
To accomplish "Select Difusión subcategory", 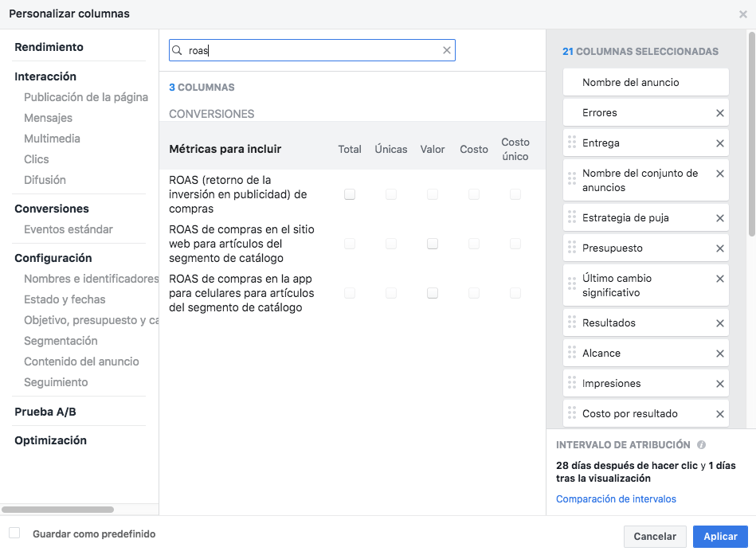I will click(45, 180).
